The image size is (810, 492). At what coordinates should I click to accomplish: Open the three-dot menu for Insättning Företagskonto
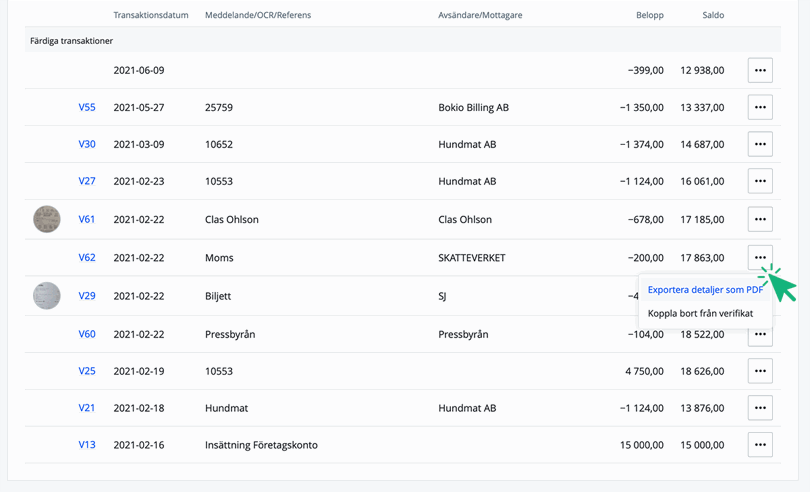click(x=760, y=445)
